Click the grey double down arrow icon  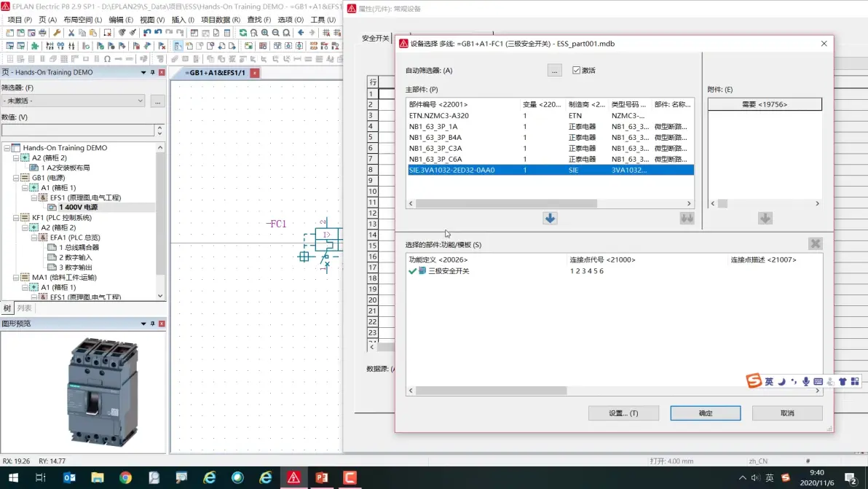point(687,218)
